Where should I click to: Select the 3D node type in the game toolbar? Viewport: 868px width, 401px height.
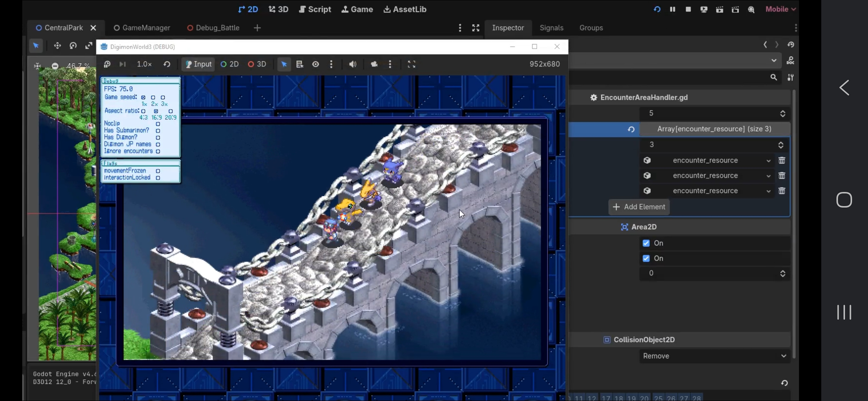click(x=257, y=64)
